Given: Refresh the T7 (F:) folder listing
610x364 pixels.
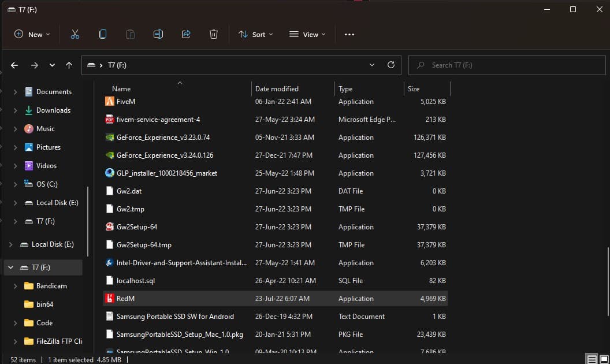Looking at the screenshot, I should 391,65.
